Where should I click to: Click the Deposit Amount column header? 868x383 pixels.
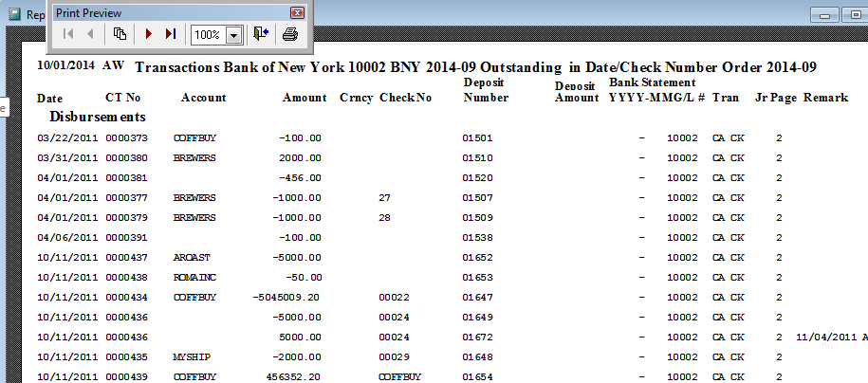coord(577,92)
